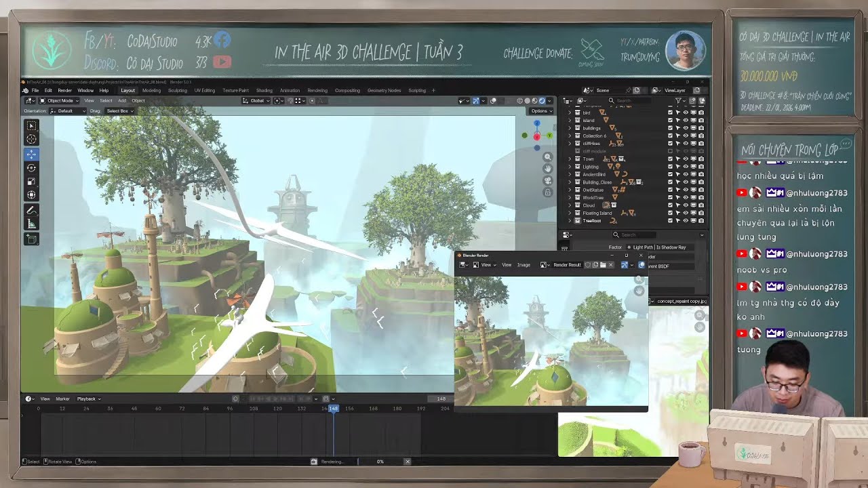Hide the Lighting collection with eye icon
868x488 pixels.
[686, 167]
